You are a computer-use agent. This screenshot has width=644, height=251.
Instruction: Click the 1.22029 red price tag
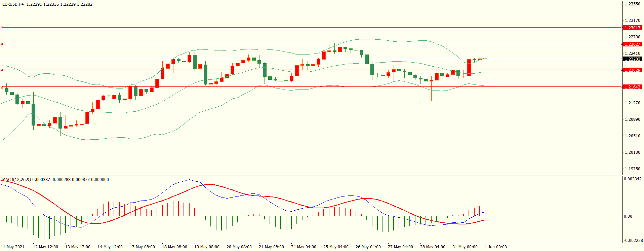[x=632, y=70]
